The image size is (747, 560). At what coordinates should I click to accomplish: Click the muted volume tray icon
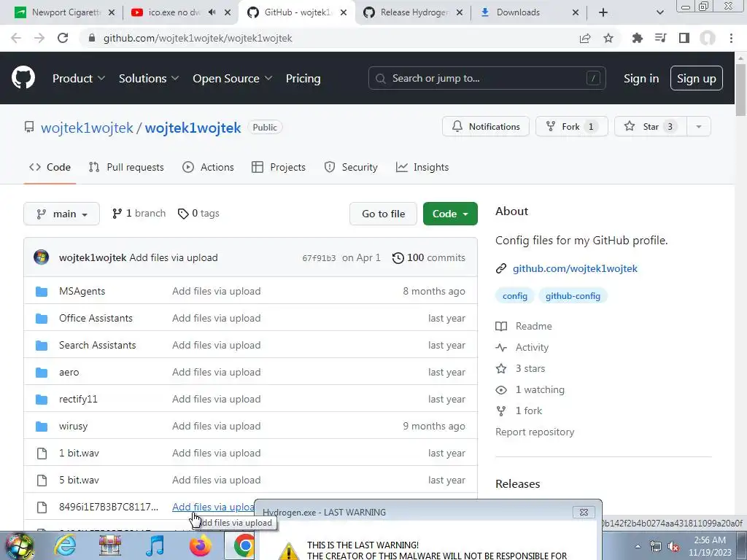click(x=673, y=547)
